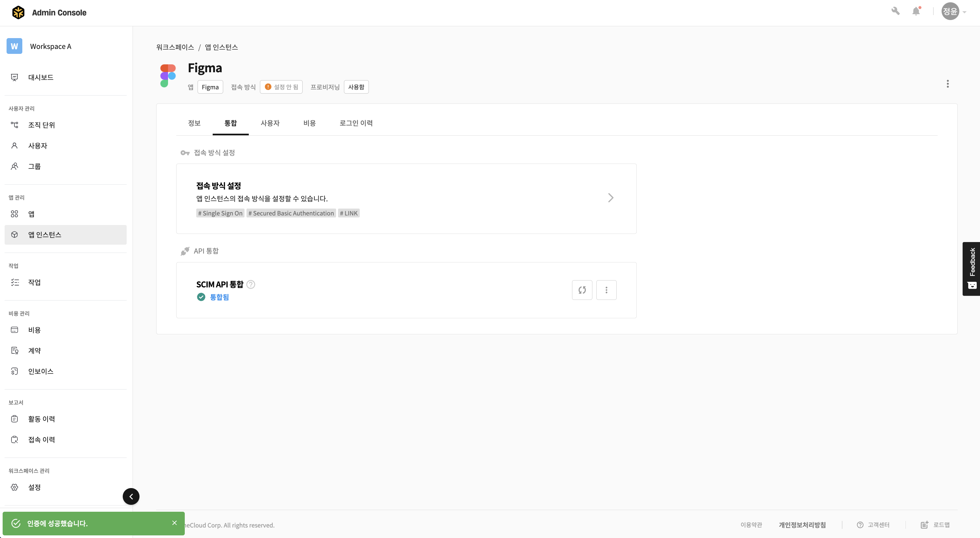The height and width of the screenshot is (538, 980).
Task: Go to 대시보드 in the sidebar
Action: [65, 77]
